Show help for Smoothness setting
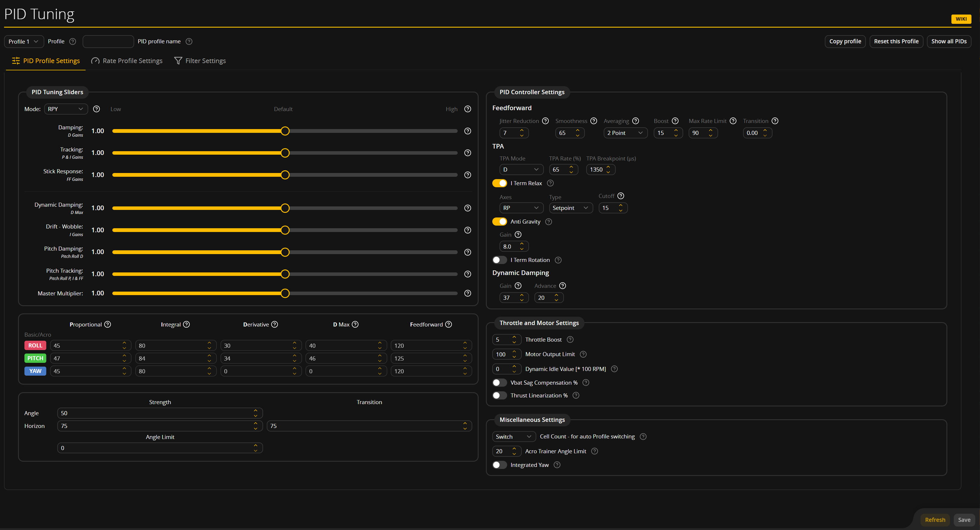The width and height of the screenshot is (980, 530). [x=594, y=121]
